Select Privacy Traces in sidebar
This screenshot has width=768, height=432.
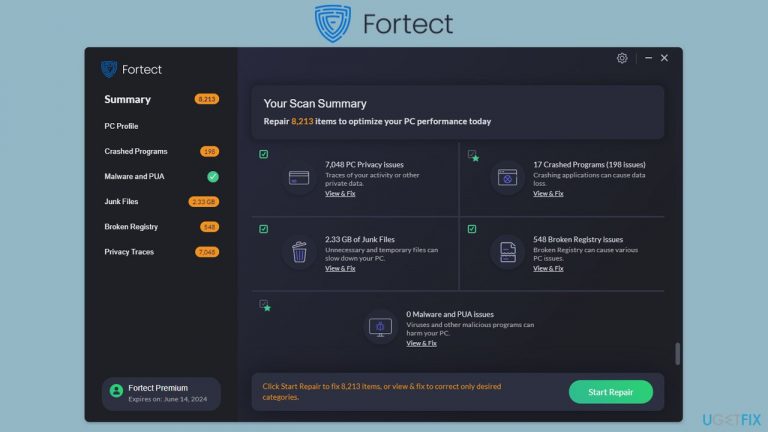[129, 252]
